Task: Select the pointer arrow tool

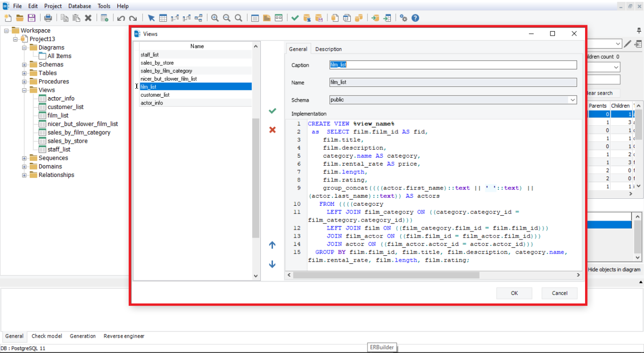Action: click(151, 18)
